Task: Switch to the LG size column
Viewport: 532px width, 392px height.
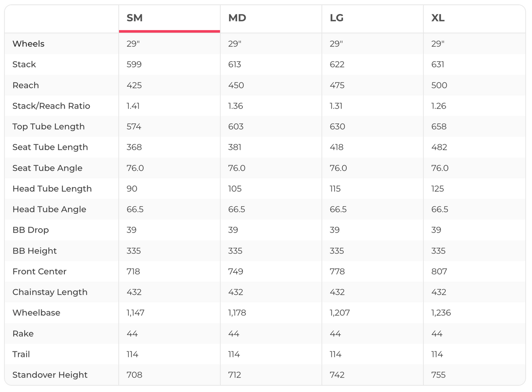Action: tap(337, 18)
